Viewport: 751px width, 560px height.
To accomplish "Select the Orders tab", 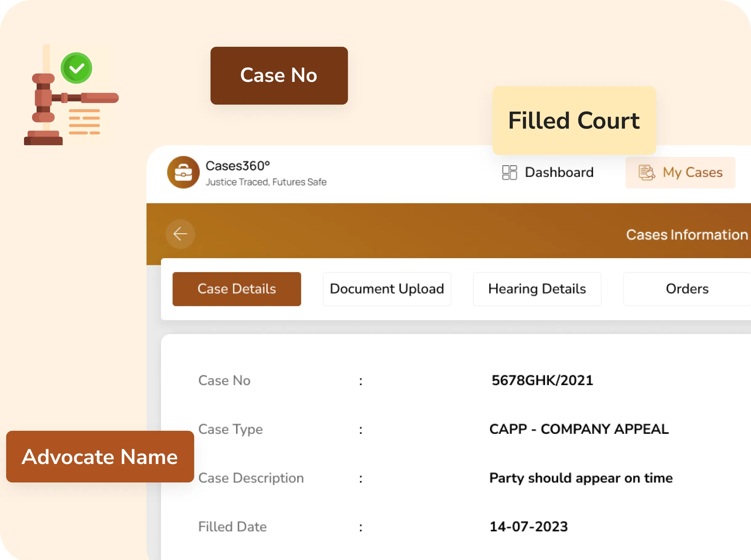I will point(687,289).
